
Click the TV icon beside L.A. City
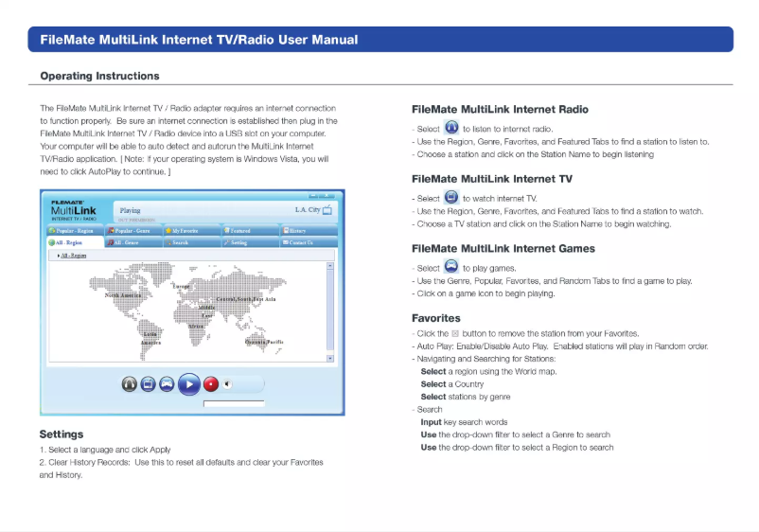(x=327, y=210)
